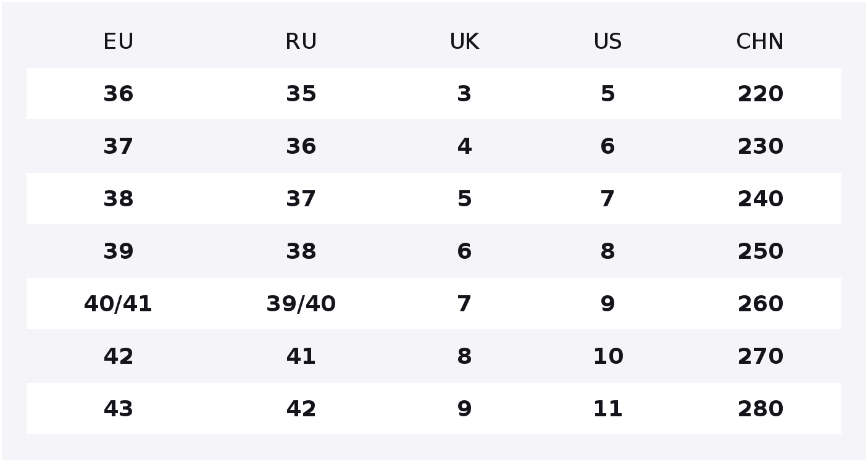This screenshot has height=462, width=868.
Task: Select RU size 41 cell
Action: [301, 356]
